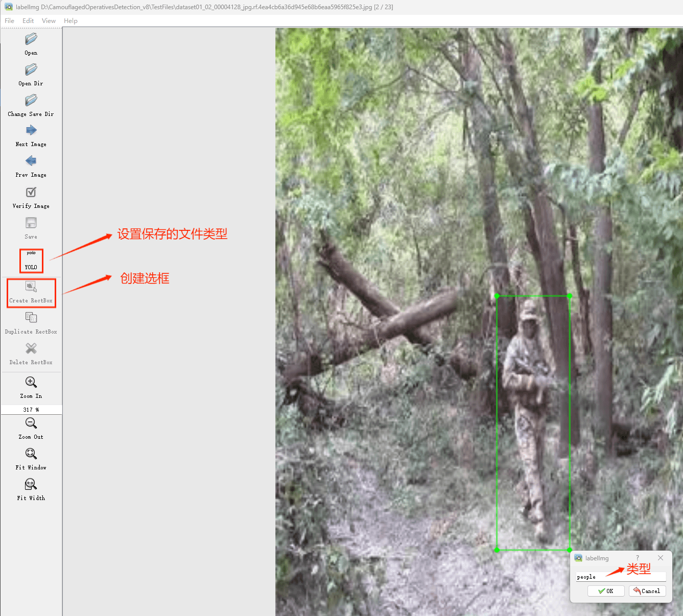This screenshot has height=616, width=683.
Task: Click the green bounding box top-left vertex
Action: (x=497, y=296)
